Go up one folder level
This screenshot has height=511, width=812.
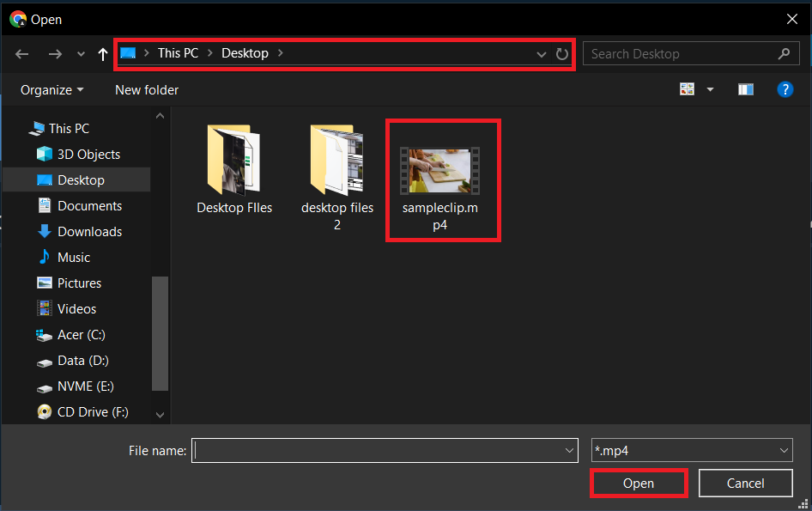(x=102, y=53)
